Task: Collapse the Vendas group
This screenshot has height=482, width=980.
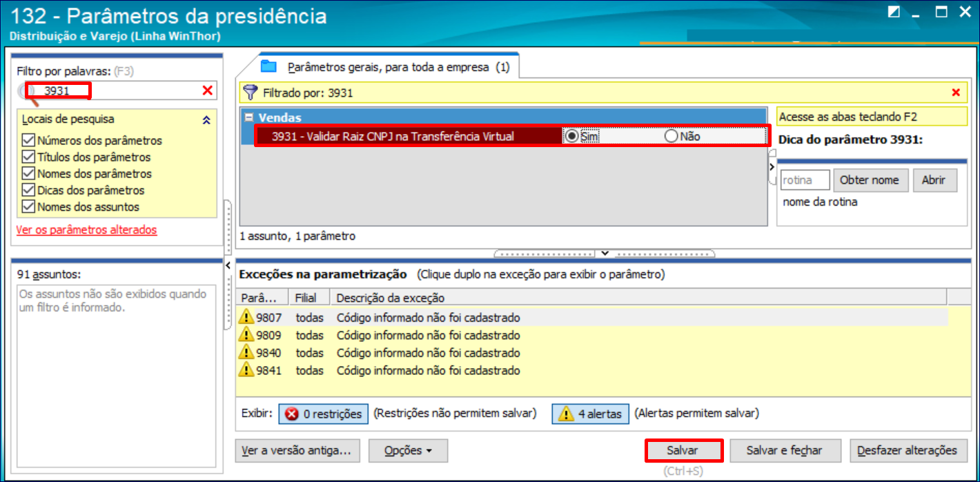Action: coord(248,118)
